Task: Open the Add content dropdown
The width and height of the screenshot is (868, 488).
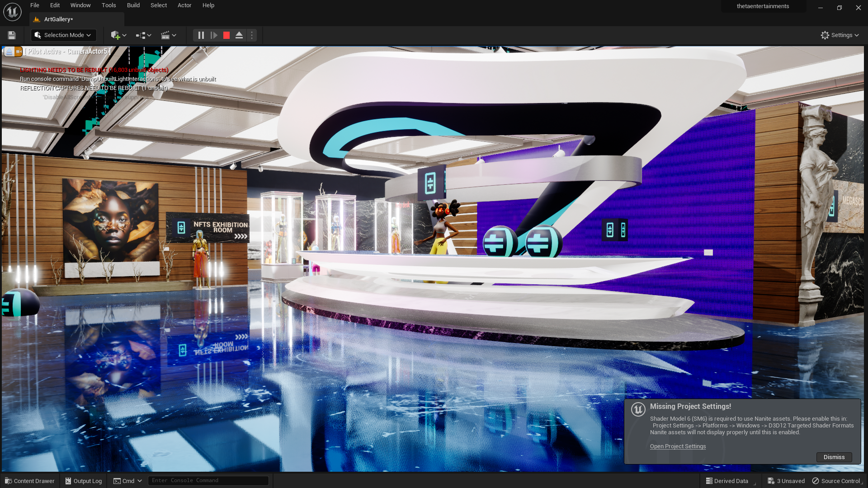Action: tap(118, 35)
